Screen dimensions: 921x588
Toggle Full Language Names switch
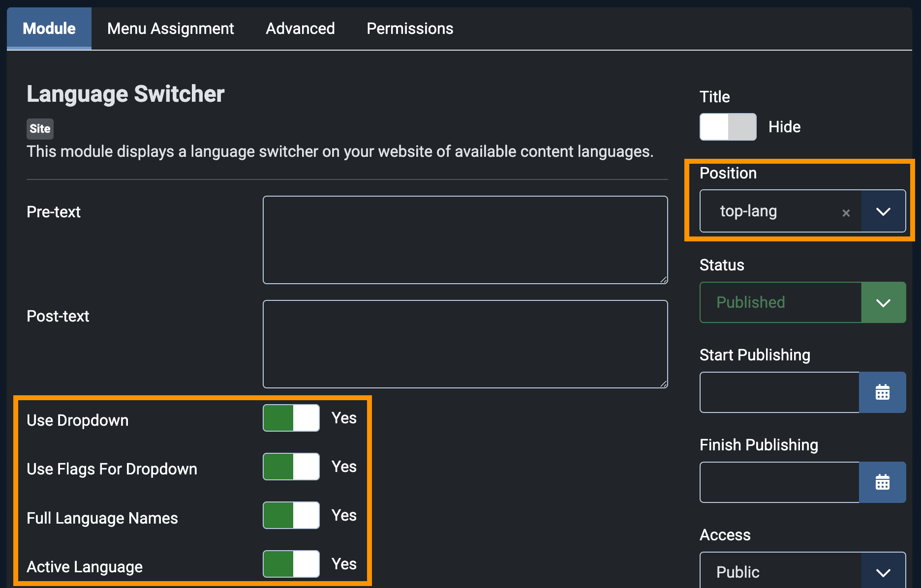[x=291, y=515]
